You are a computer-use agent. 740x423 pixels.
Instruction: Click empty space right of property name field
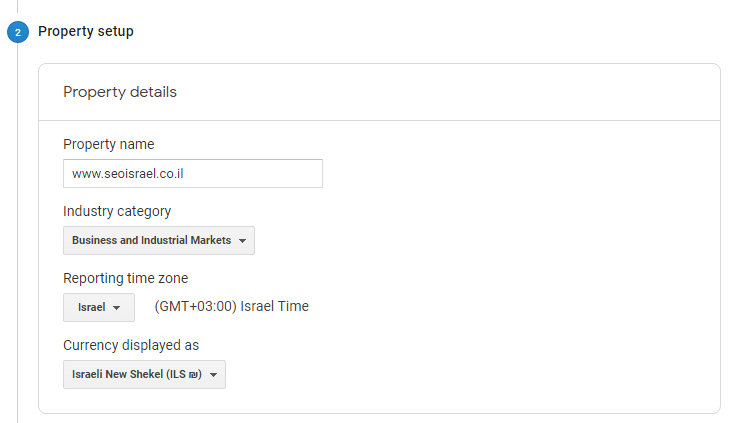pos(500,173)
